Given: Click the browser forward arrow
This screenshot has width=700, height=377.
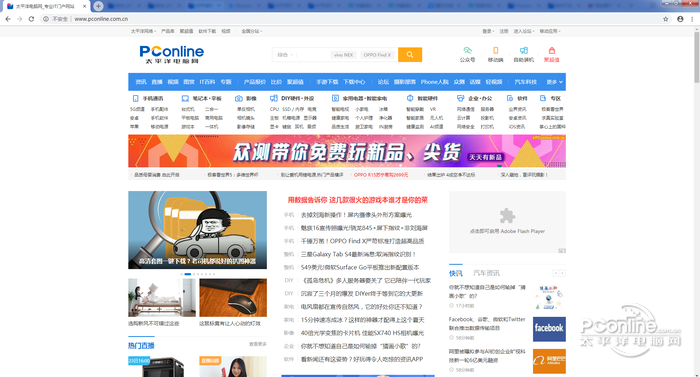Looking at the screenshot, I should coord(20,19).
